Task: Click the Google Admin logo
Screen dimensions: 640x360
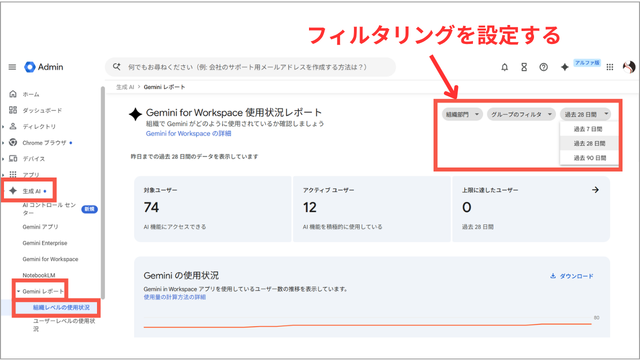Action: click(x=44, y=67)
